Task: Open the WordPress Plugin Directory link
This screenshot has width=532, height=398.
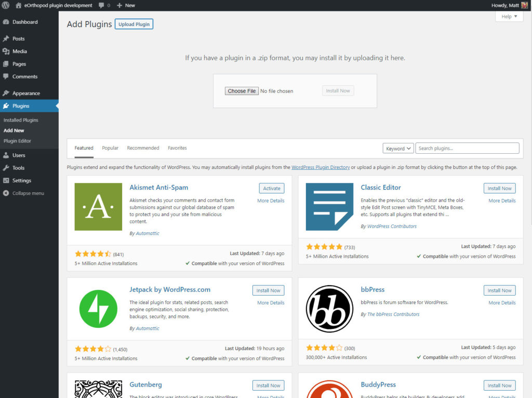Action: pos(320,167)
